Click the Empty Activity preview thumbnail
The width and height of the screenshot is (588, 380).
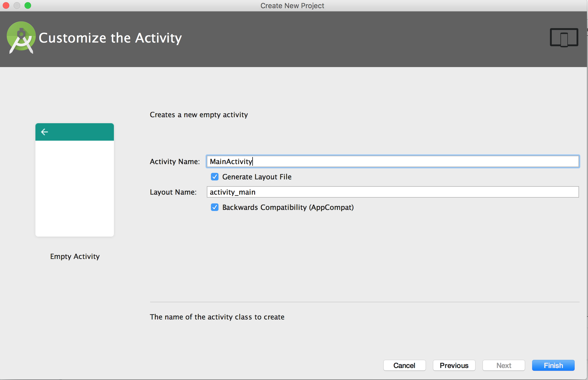point(75,180)
